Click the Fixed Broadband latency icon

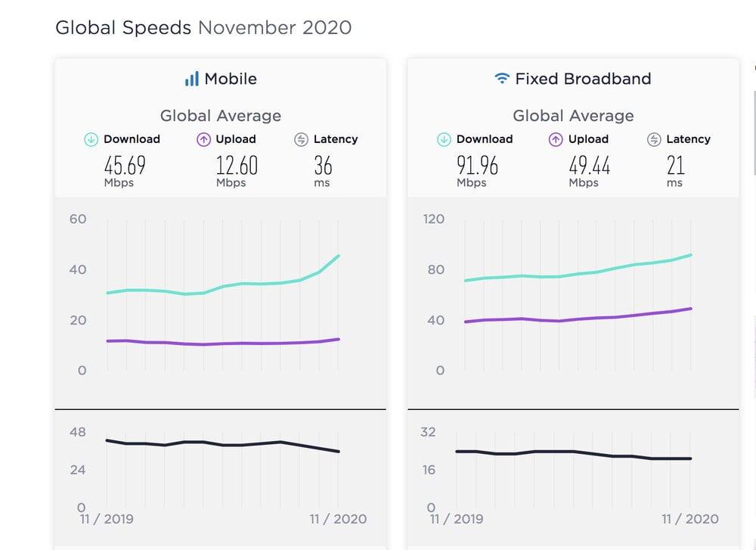click(654, 139)
